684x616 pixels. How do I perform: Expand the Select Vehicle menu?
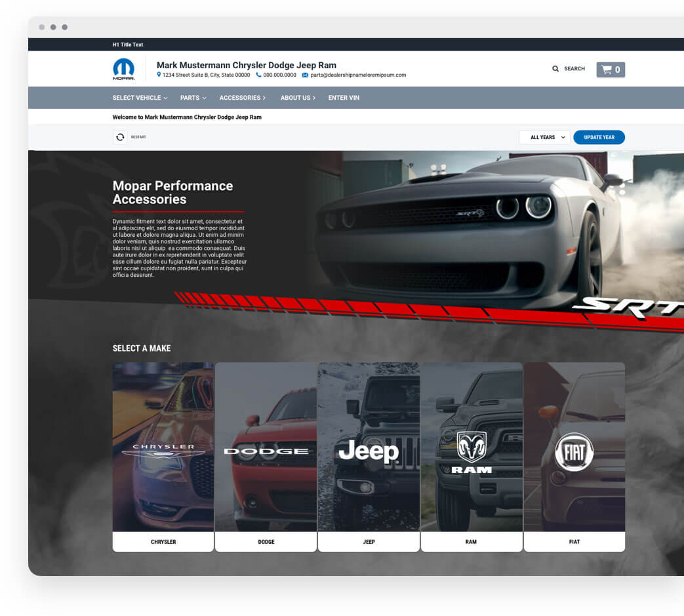[140, 98]
